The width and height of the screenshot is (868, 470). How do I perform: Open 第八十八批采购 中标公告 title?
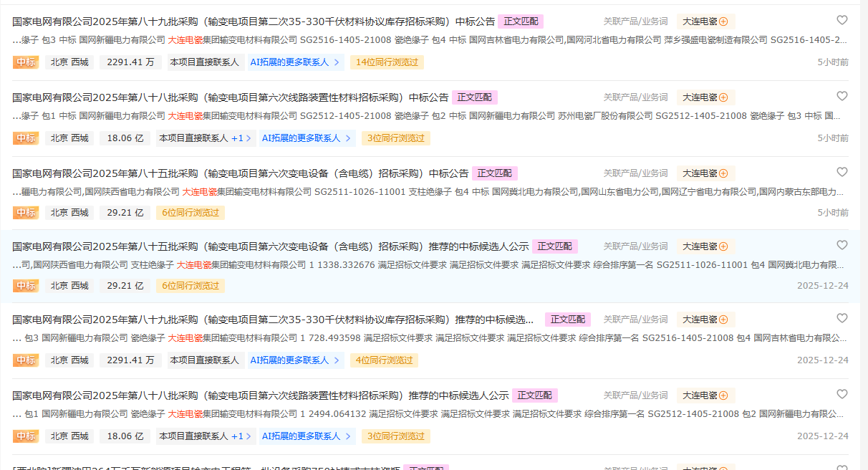231,97
